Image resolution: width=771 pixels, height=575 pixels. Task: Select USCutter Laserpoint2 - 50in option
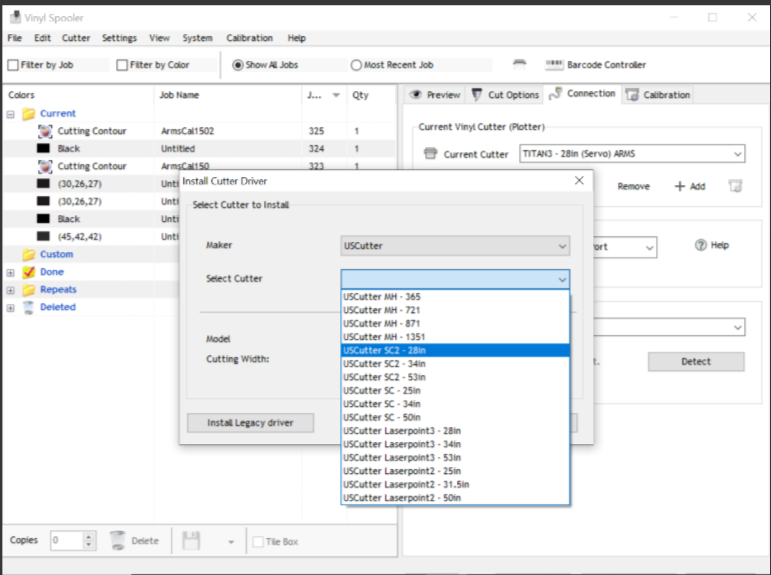click(455, 498)
